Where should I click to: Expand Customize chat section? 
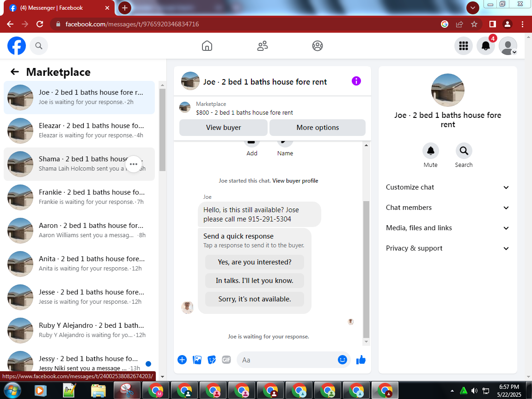click(x=447, y=187)
